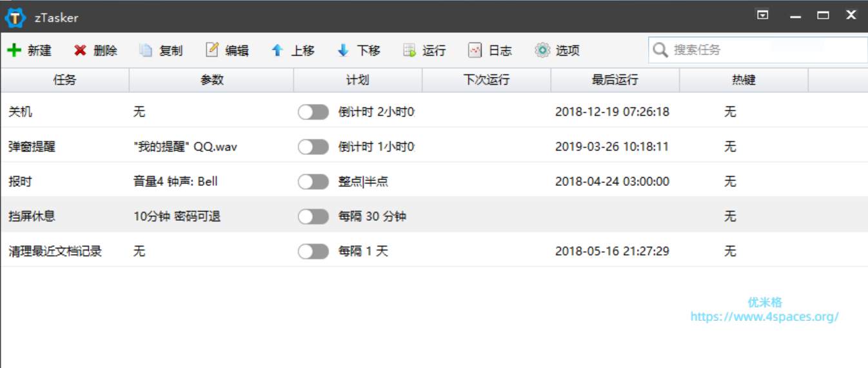Open the 编辑 edit tool

pyautogui.click(x=212, y=50)
